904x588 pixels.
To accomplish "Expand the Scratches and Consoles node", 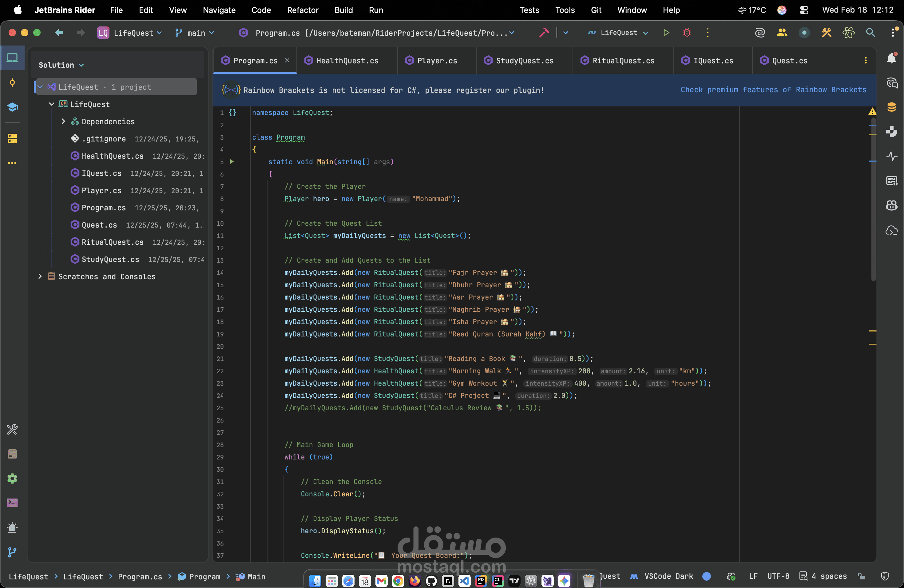I will coord(41,276).
